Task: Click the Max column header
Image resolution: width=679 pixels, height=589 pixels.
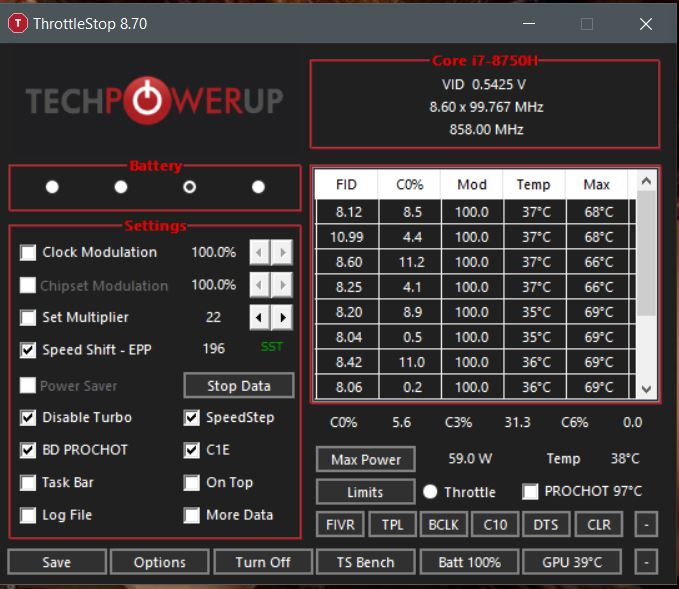Action: click(x=597, y=184)
